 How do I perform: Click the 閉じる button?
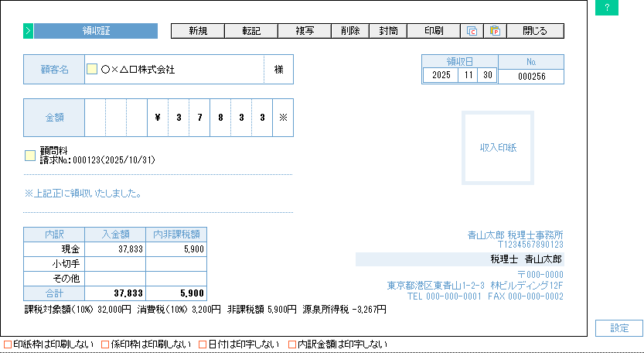(x=535, y=32)
